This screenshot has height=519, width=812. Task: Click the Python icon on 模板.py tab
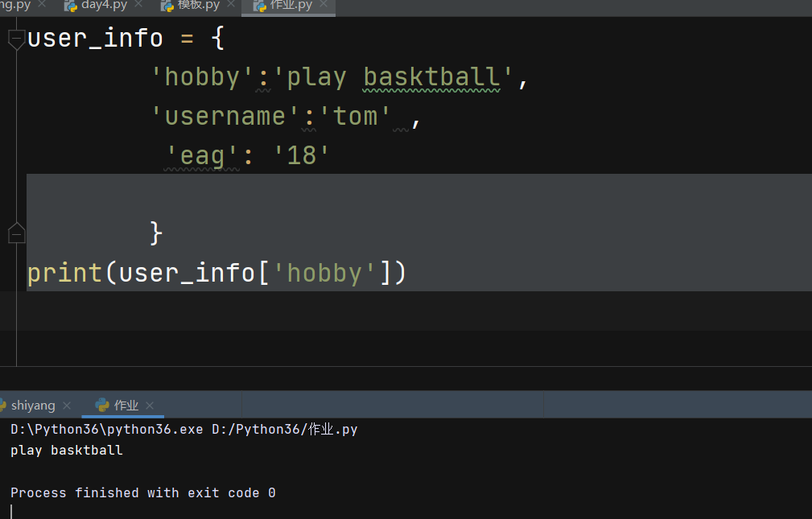(x=167, y=6)
